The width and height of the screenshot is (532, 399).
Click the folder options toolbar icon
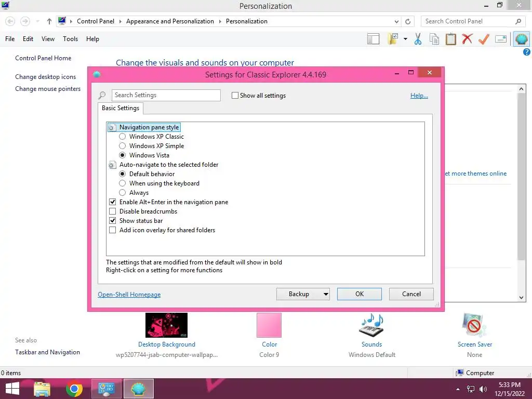[393, 39]
